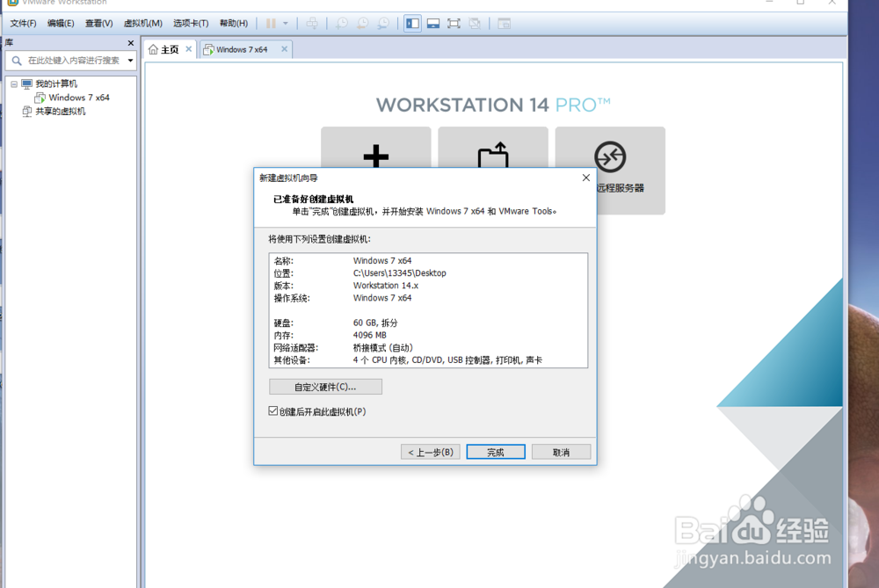Open the 虚拟机(M) menu

coord(143,24)
